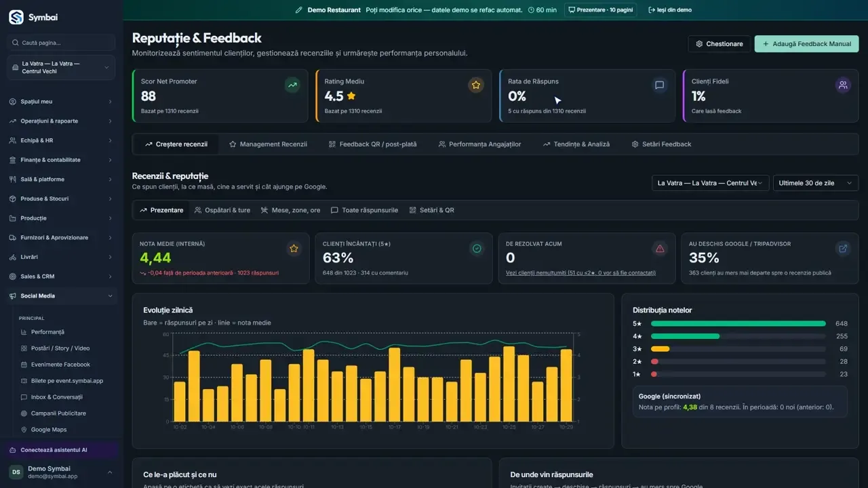Click the warning triangle icon in De rezolvat acum card
The height and width of the screenshot is (488, 868).
click(x=660, y=249)
